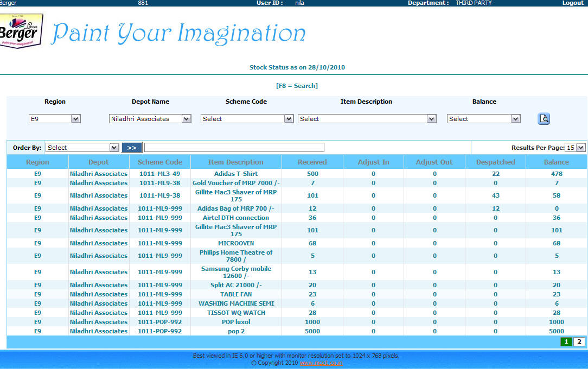Select results page 1
Screen dimensions: 588x386
(566, 341)
